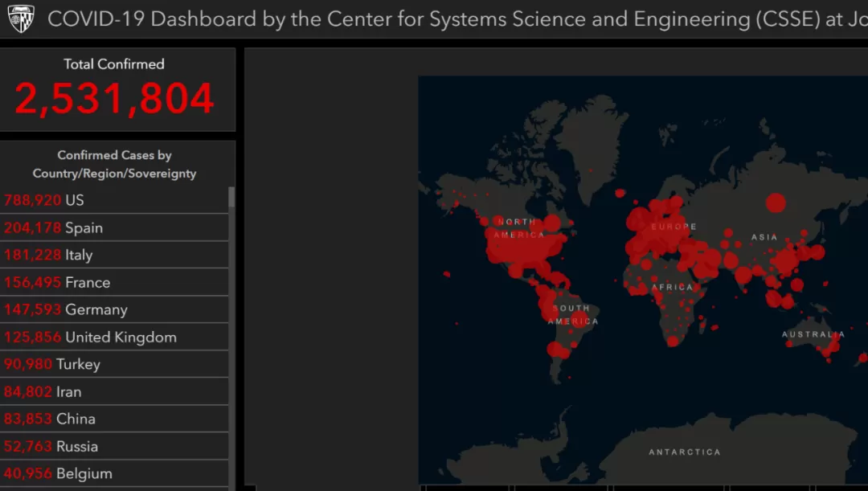868x491 pixels.
Task: Click the EUROPE label on the map
Action: click(x=674, y=227)
